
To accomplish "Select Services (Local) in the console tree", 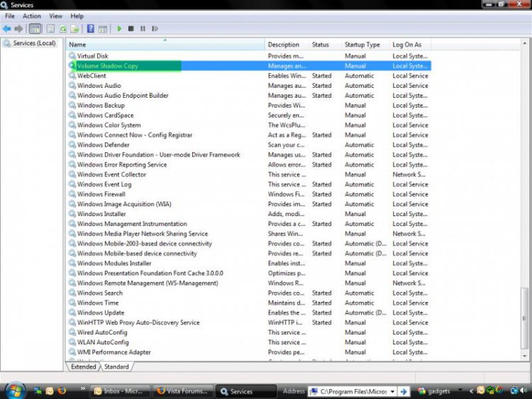I will [x=34, y=43].
